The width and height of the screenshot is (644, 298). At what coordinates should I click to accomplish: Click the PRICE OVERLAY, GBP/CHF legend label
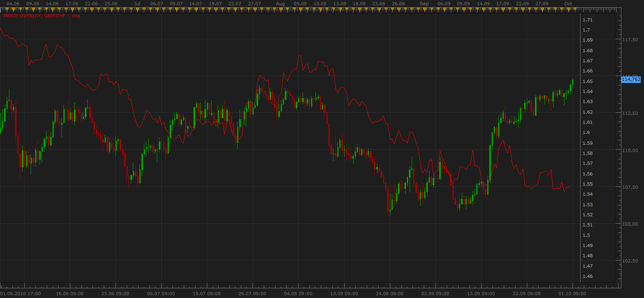click(x=34, y=16)
